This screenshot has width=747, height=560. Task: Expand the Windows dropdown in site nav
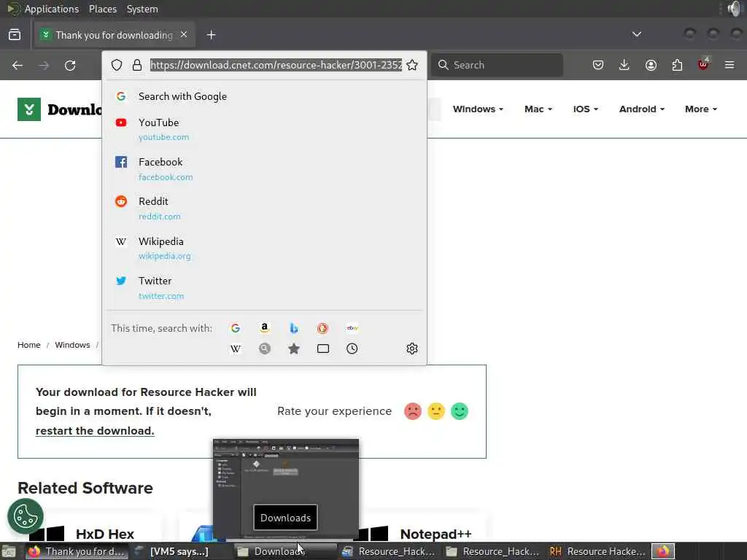pos(478,109)
